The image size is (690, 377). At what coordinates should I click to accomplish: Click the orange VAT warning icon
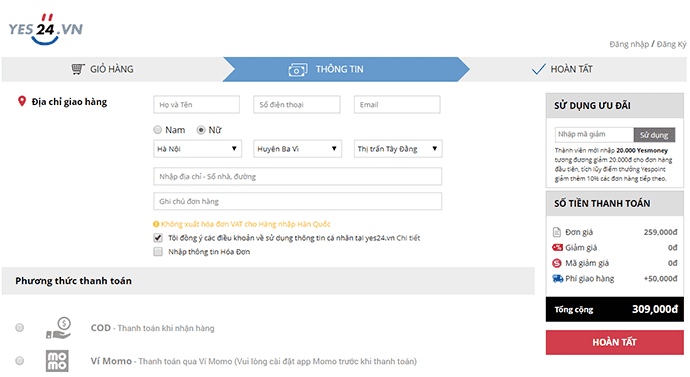tap(156, 224)
